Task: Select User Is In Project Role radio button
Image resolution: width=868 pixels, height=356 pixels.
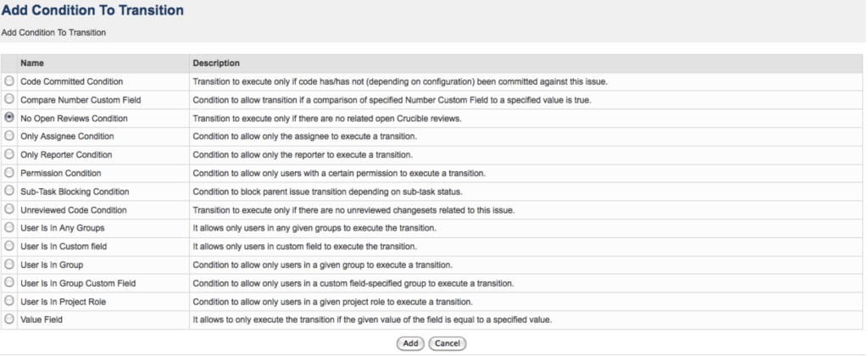Action: click(x=9, y=301)
